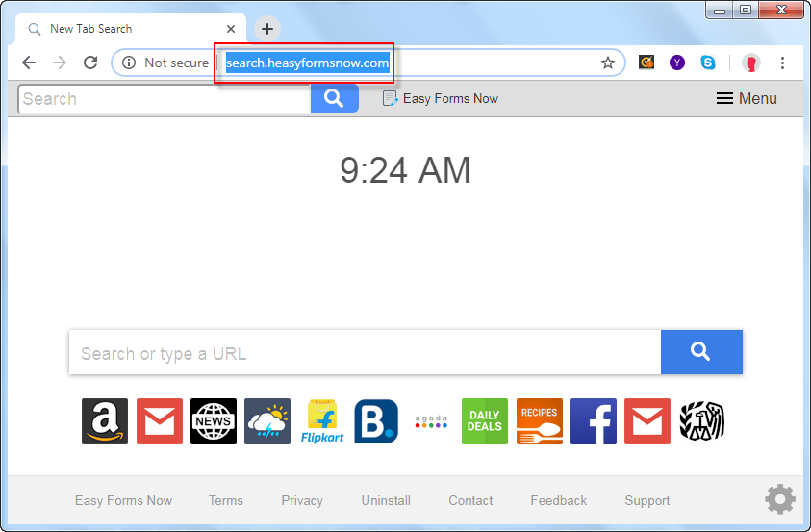Open the IRS eagle emblem shortcut tile

tap(702, 420)
